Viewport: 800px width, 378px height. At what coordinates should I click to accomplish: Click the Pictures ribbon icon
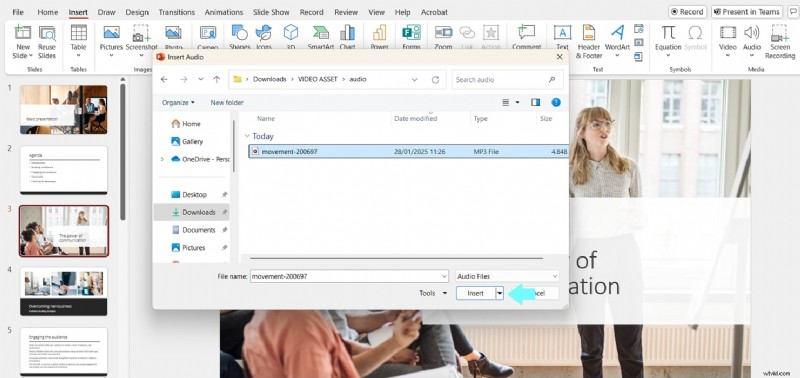point(111,33)
